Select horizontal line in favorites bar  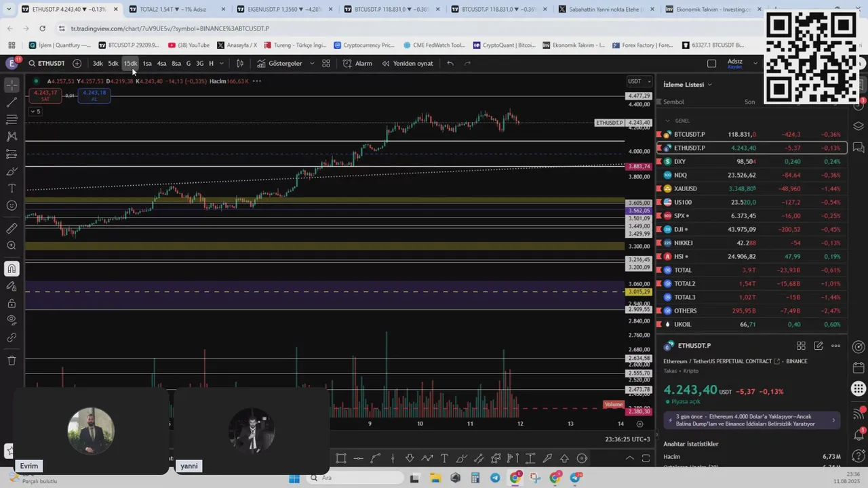click(x=359, y=458)
